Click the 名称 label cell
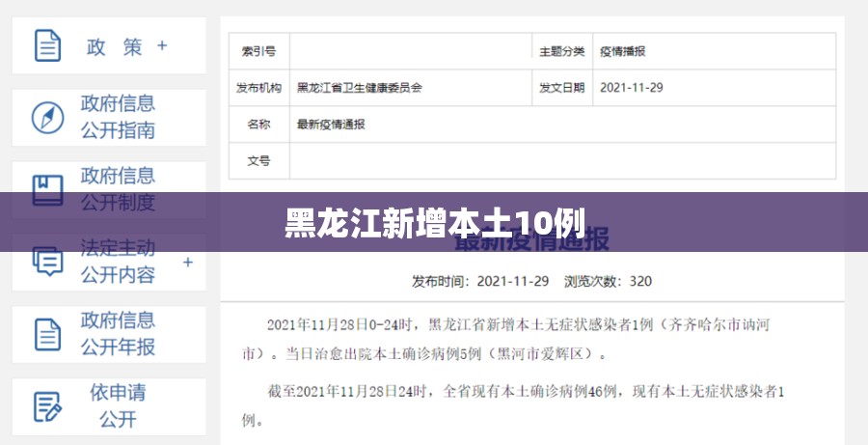This screenshot has width=868, height=445. point(259,125)
